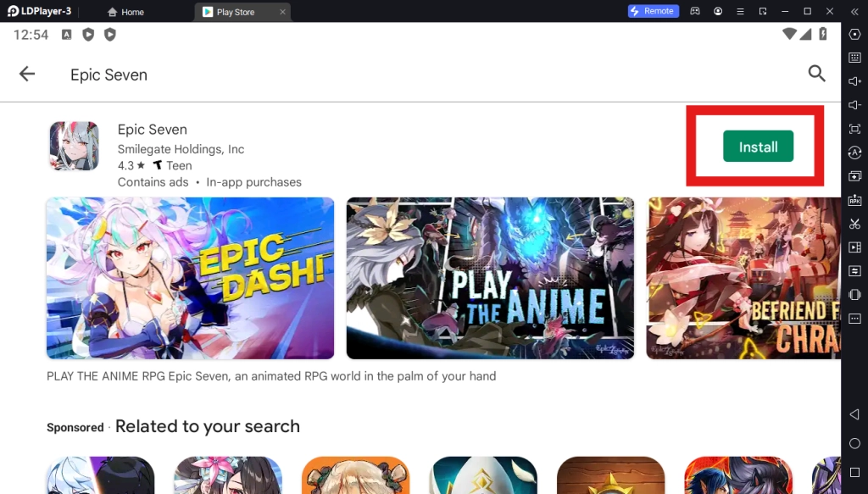868x494 pixels.
Task: Click the Android back triangle button
Action: point(854,414)
